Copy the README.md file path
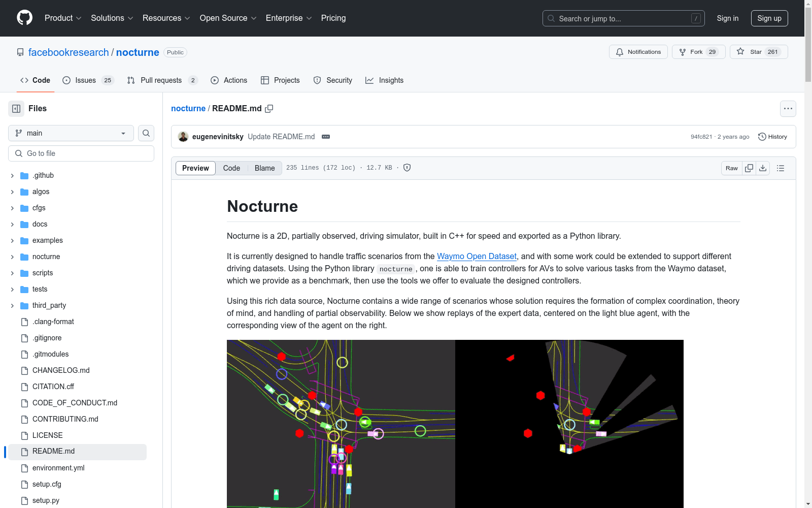This screenshot has width=812, height=508. [269, 109]
